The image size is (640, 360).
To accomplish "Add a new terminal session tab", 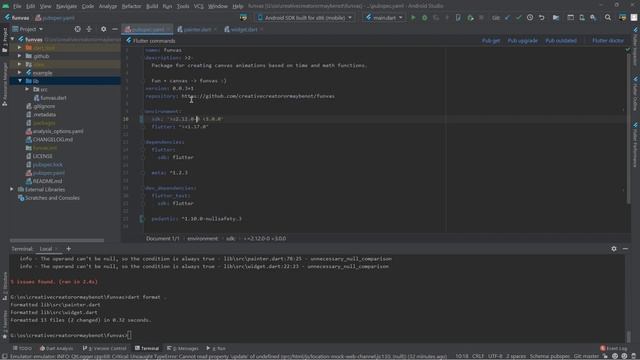I will 69,249.
